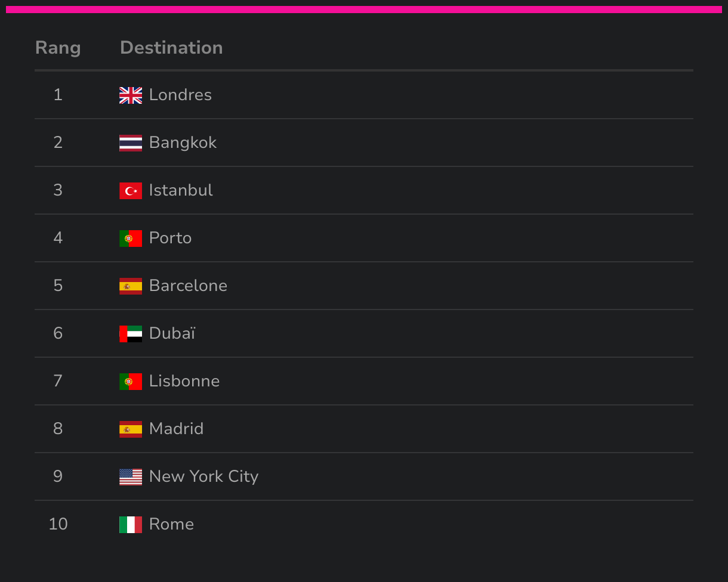Click the UK flag next to Londres
The width and height of the screenshot is (728, 582).
click(131, 95)
